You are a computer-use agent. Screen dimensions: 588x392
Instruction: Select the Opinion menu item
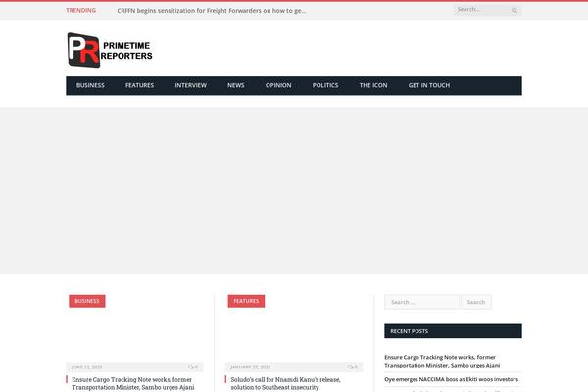click(278, 85)
